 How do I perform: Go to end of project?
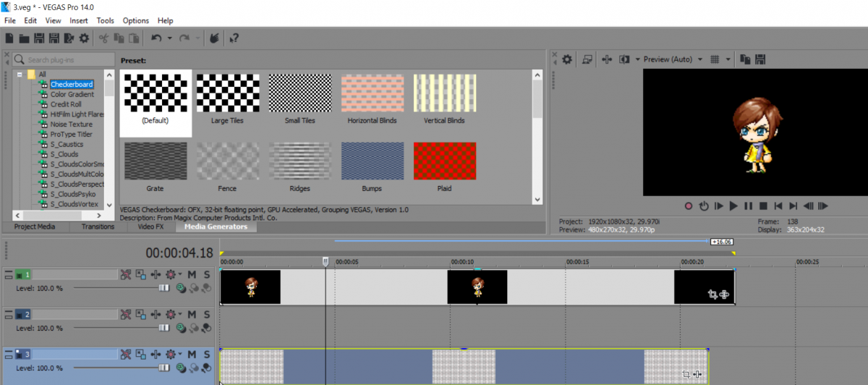pos(793,206)
